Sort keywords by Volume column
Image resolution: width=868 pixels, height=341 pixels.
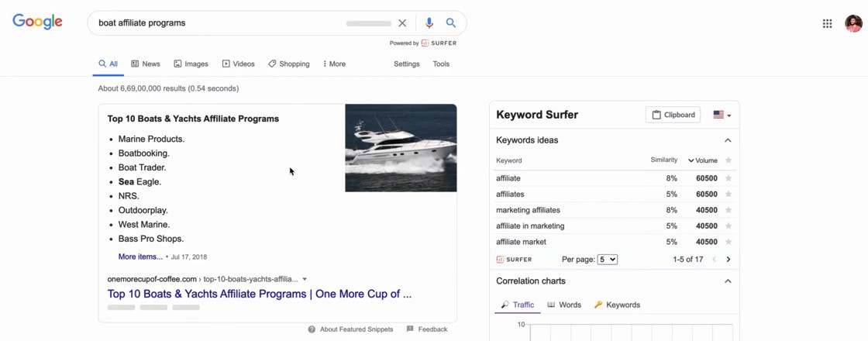coord(702,160)
